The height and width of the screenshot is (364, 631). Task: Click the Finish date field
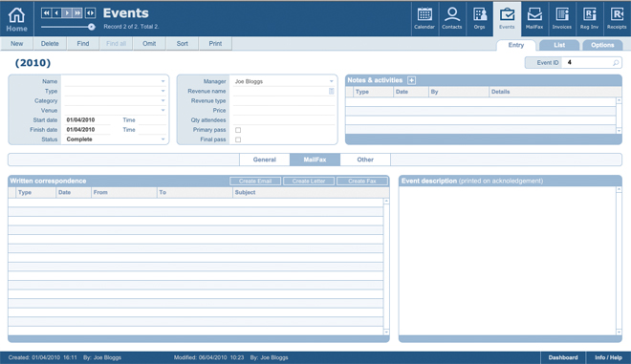click(x=87, y=130)
